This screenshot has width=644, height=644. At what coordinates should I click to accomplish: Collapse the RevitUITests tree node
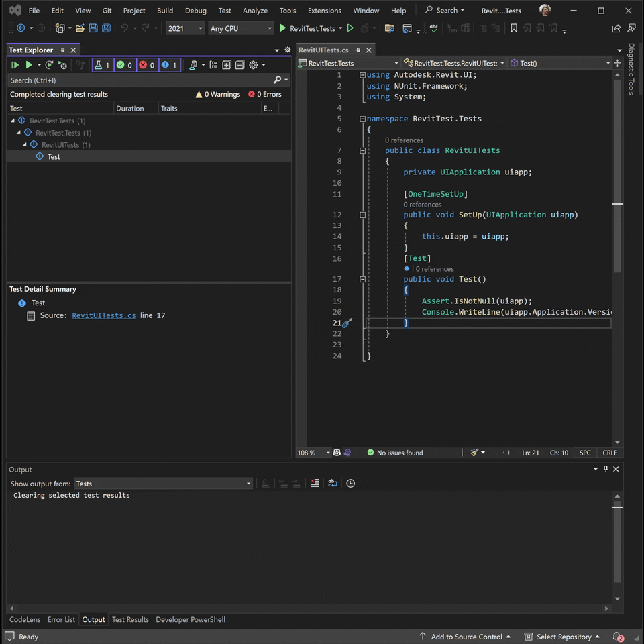pyautogui.click(x=25, y=145)
